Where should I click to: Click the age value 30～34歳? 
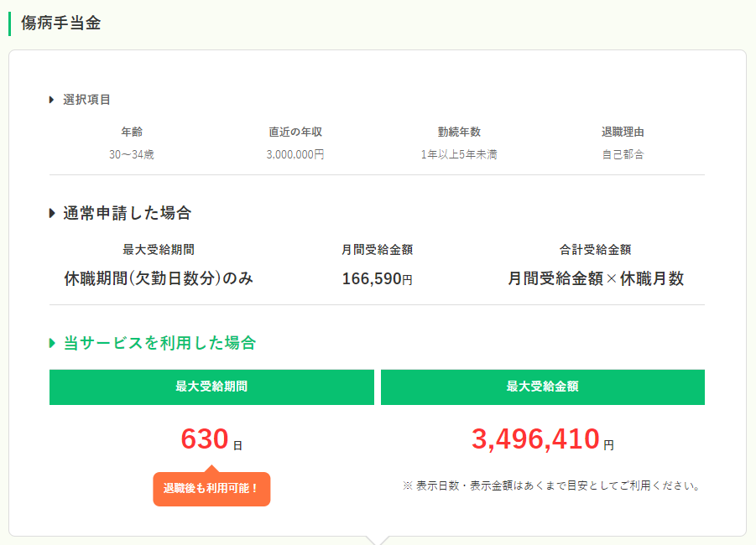[132, 154]
